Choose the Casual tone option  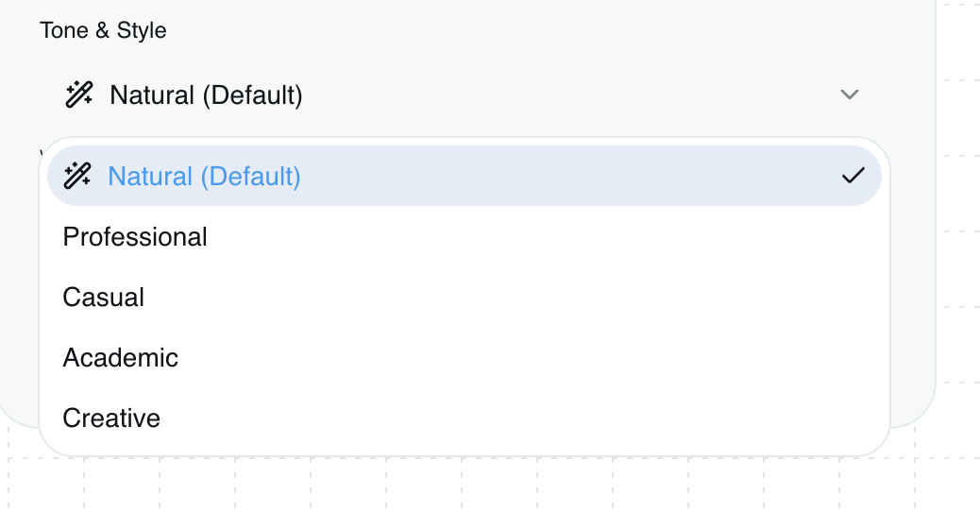click(104, 298)
